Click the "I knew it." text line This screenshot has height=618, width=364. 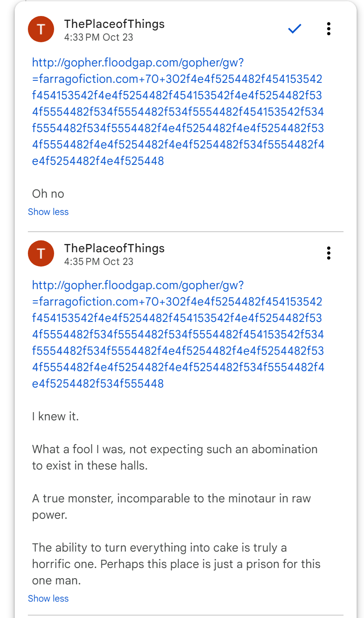55,416
